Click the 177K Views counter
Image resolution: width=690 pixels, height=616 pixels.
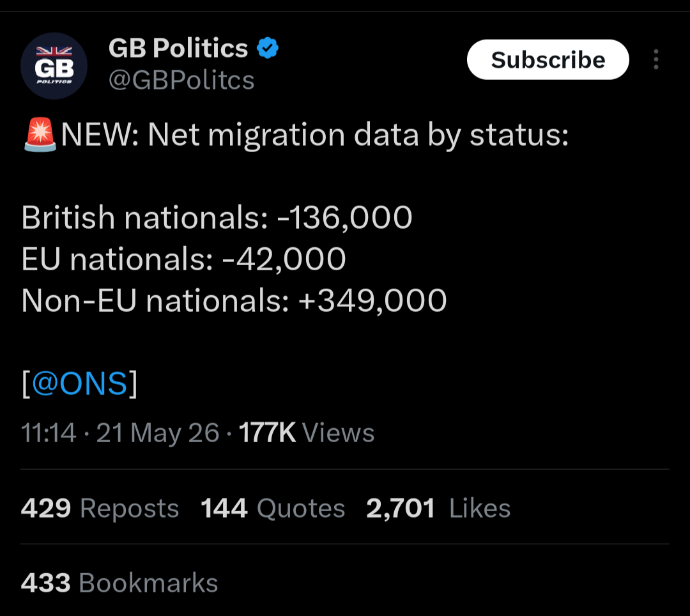point(306,433)
